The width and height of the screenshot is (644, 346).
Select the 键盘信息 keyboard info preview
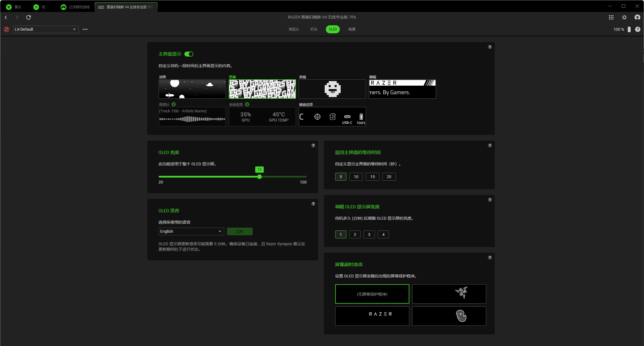click(332, 117)
